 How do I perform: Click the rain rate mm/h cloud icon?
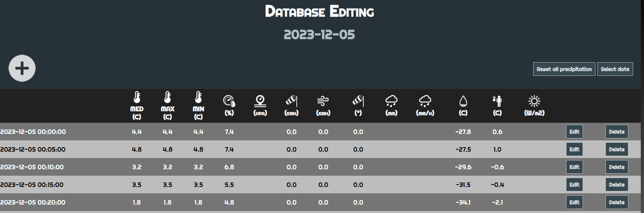[x=425, y=101]
